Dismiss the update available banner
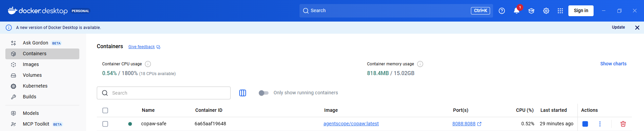Image resolution: width=644 pixels, height=131 pixels. pos(637,28)
